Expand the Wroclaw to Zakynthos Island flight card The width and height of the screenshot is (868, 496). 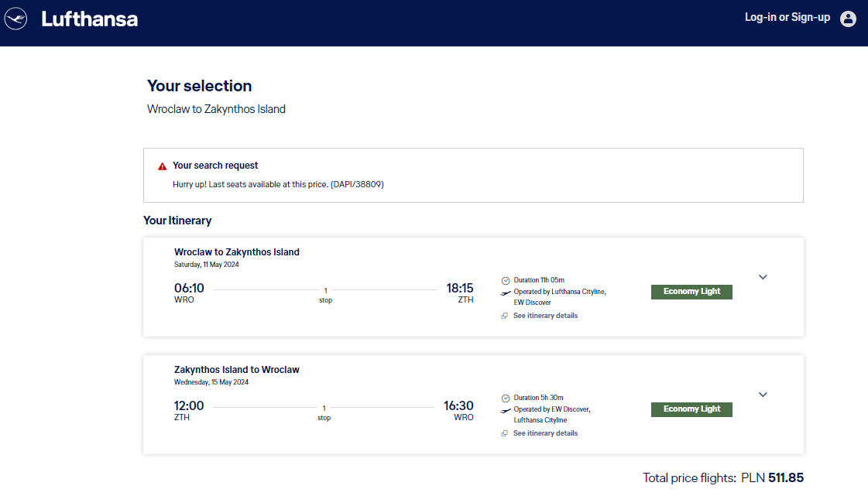pos(763,277)
